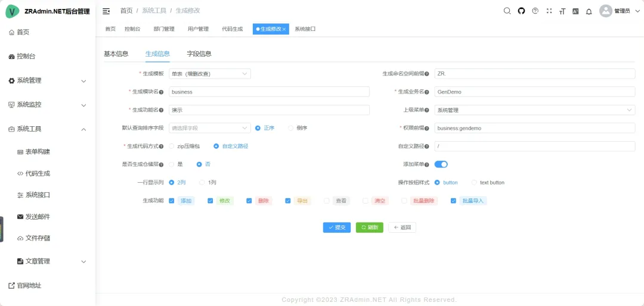Select zip压缩包 generation radio

click(x=172, y=146)
